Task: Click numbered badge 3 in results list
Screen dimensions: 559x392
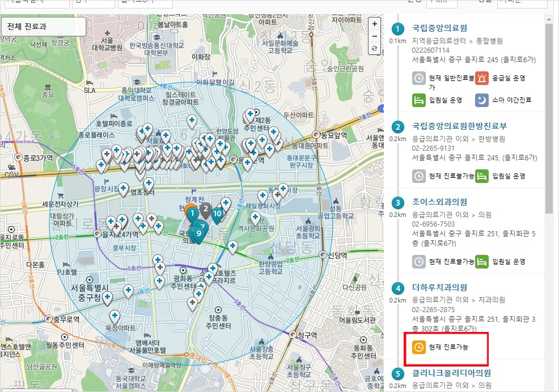Action: point(398,203)
